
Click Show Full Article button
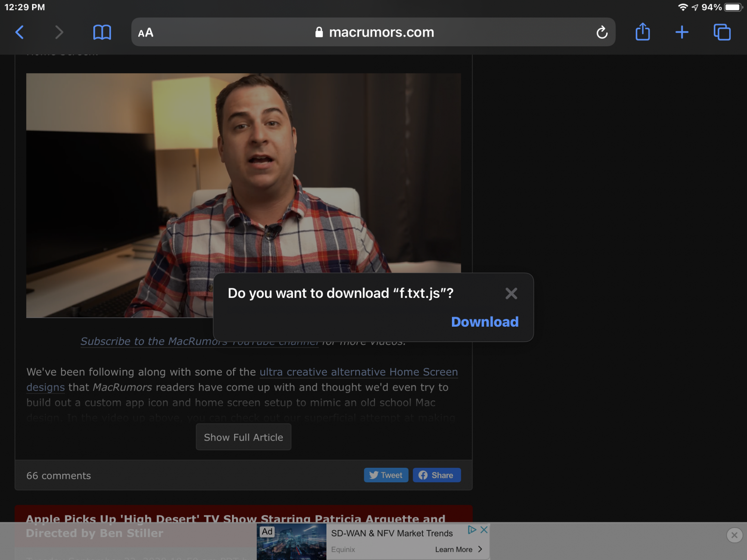(243, 437)
